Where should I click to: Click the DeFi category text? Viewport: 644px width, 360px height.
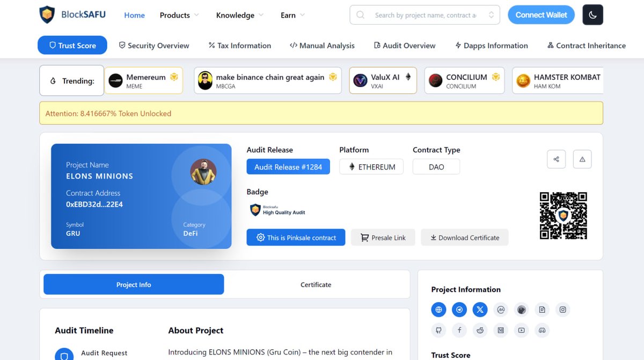point(191,233)
